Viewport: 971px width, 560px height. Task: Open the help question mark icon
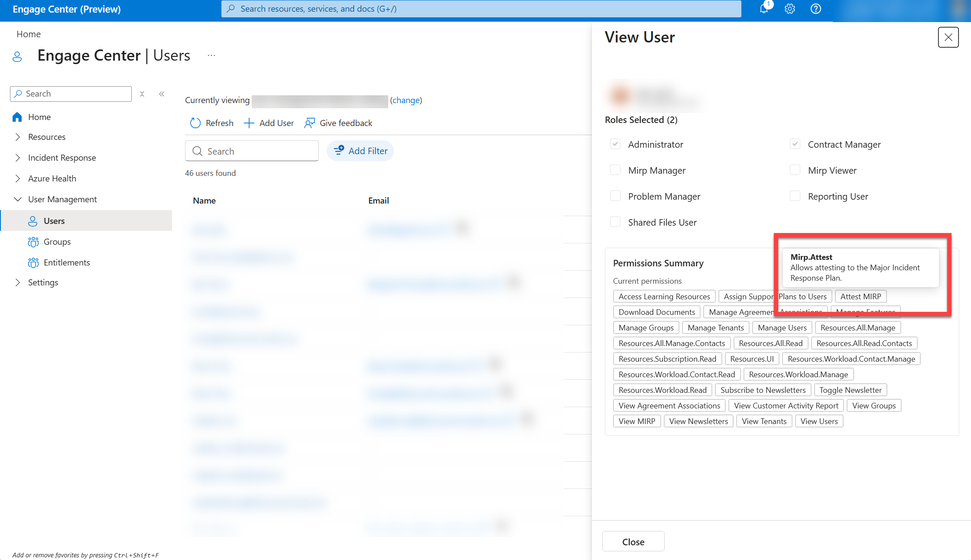(x=816, y=9)
